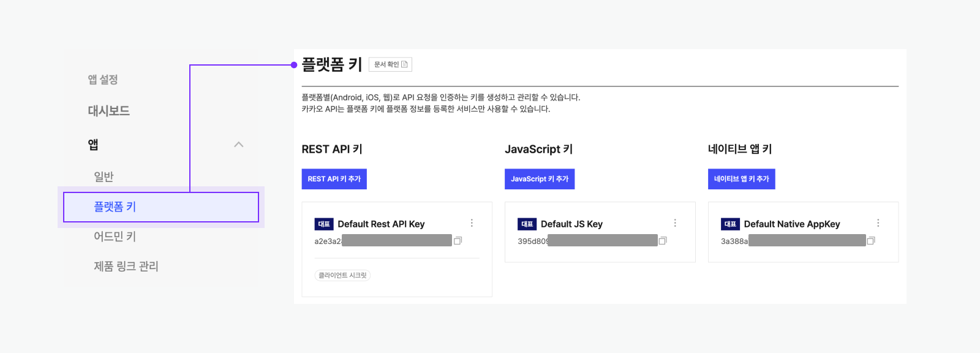Open the kebab menu on Default JS Key card
The image size is (980, 353).
(675, 223)
